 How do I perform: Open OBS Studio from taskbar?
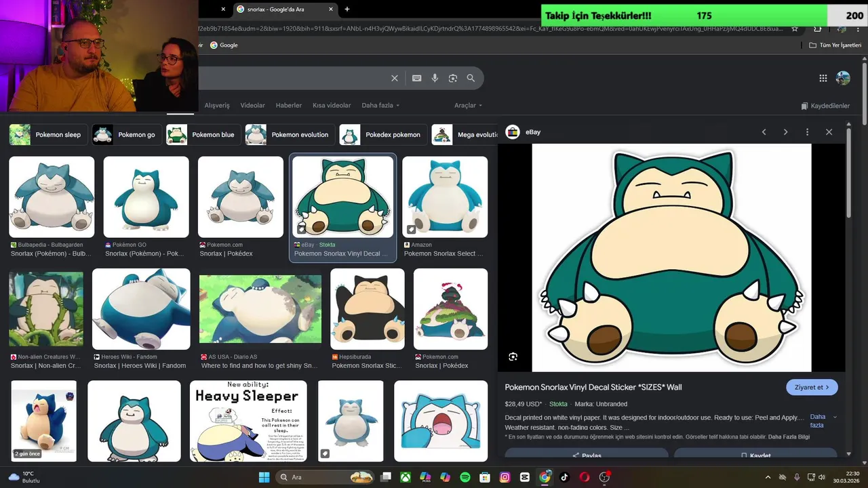point(604,477)
